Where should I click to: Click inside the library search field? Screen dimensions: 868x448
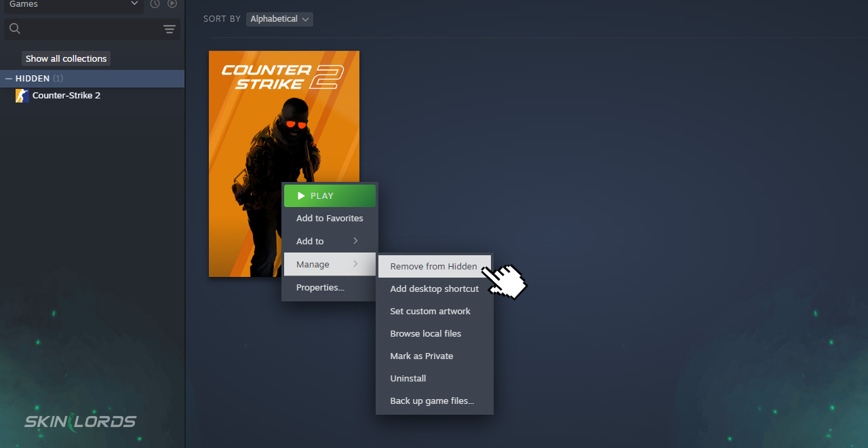tap(92, 29)
